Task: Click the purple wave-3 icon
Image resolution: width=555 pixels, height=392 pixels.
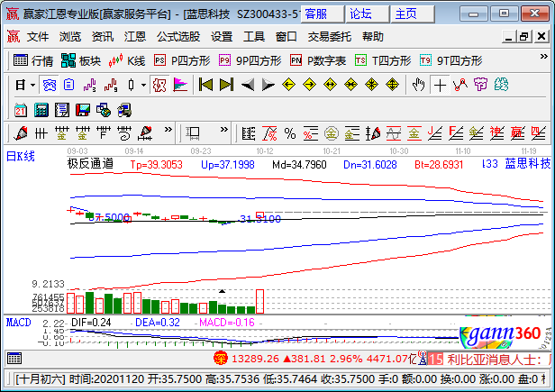Action: (90, 85)
